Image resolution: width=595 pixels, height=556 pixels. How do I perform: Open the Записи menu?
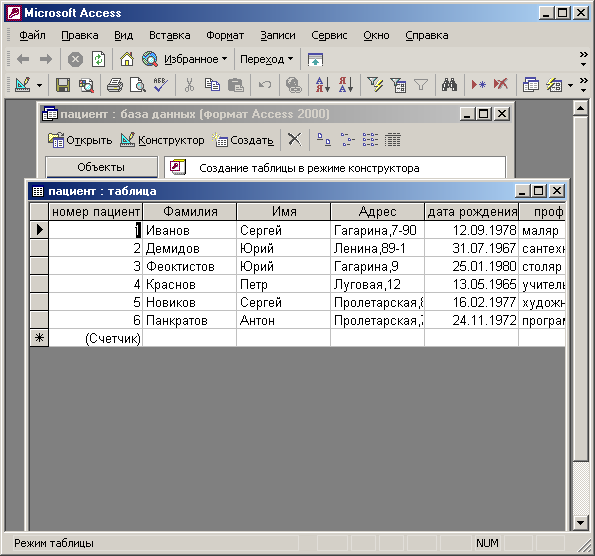click(x=278, y=35)
